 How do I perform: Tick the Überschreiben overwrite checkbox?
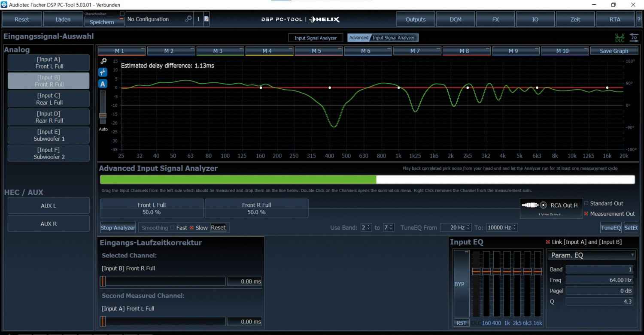(122, 14)
